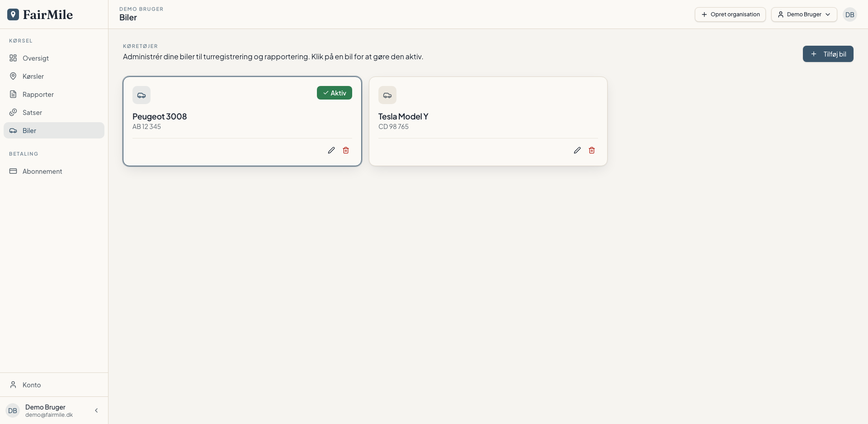Click the Peugeot 3008 car icon
868x424 pixels.
point(142,95)
